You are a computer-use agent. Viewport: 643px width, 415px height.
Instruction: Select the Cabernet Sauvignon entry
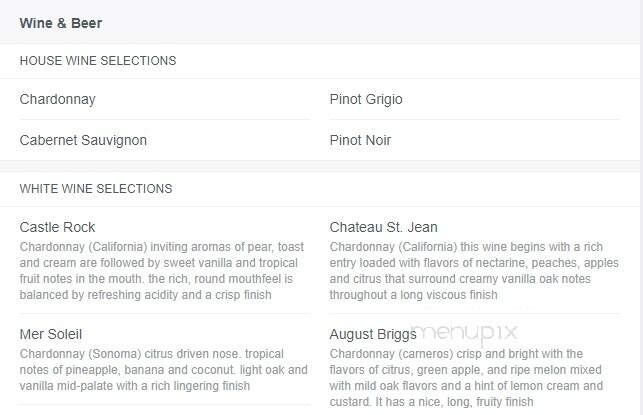pyautogui.click(x=83, y=140)
